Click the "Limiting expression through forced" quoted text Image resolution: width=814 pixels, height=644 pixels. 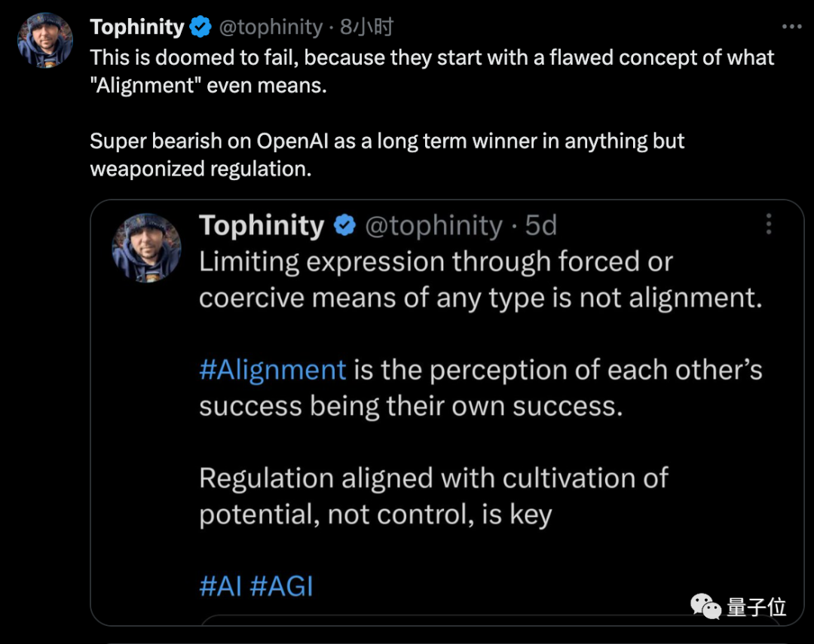436,261
